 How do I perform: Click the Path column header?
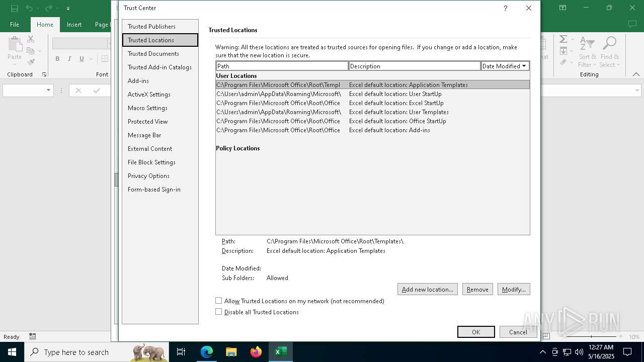click(x=282, y=66)
